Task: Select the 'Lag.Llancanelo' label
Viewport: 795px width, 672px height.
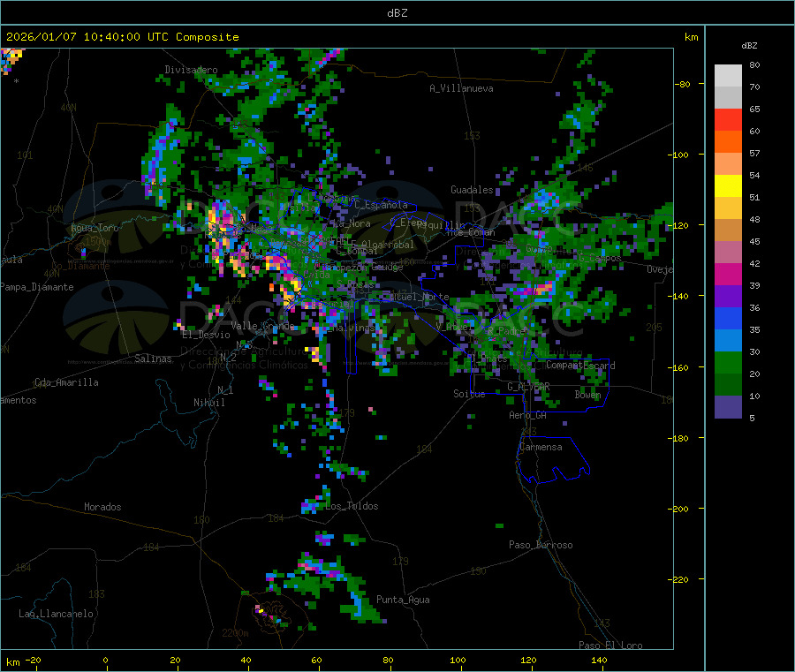Action: point(56,614)
